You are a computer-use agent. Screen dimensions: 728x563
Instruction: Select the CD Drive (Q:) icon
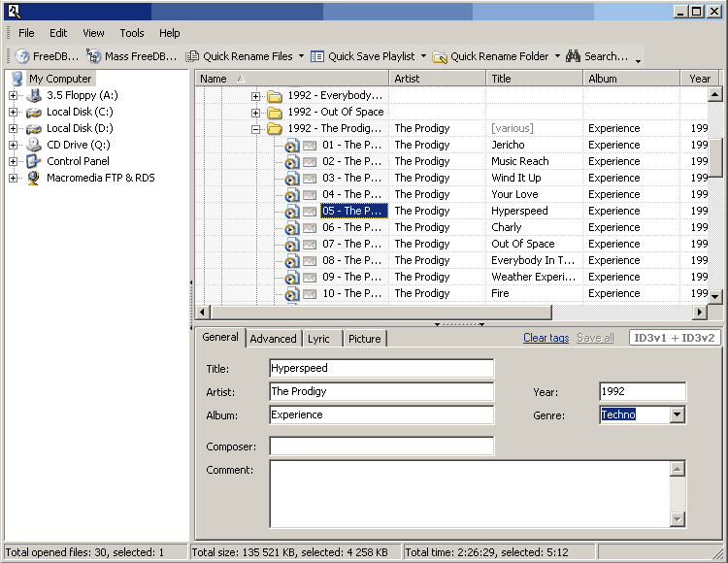33,145
